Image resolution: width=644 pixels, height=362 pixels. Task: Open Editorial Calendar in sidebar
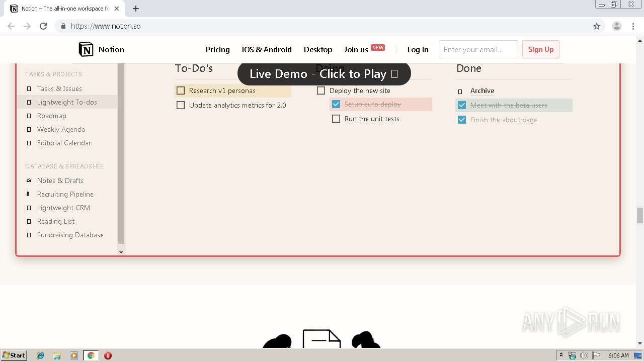click(64, 143)
